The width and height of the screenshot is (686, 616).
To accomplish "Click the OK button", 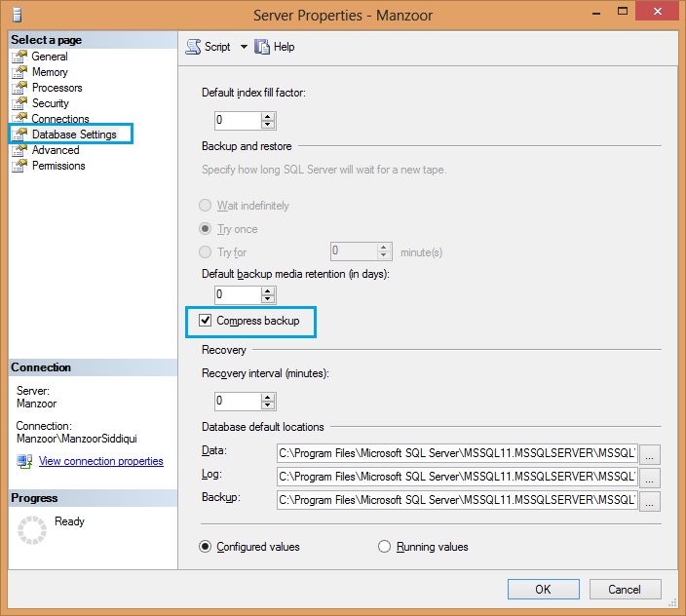I will pyautogui.click(x=543, y=589).
